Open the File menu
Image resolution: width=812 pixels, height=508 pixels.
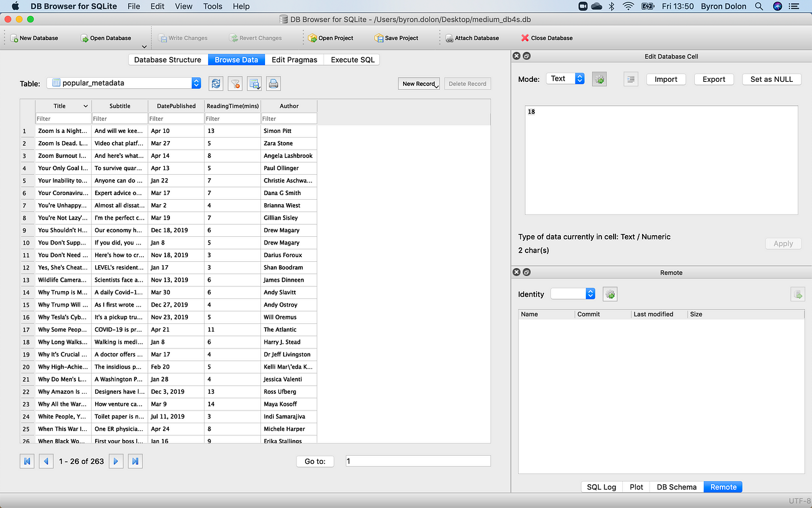click(134, 6)
